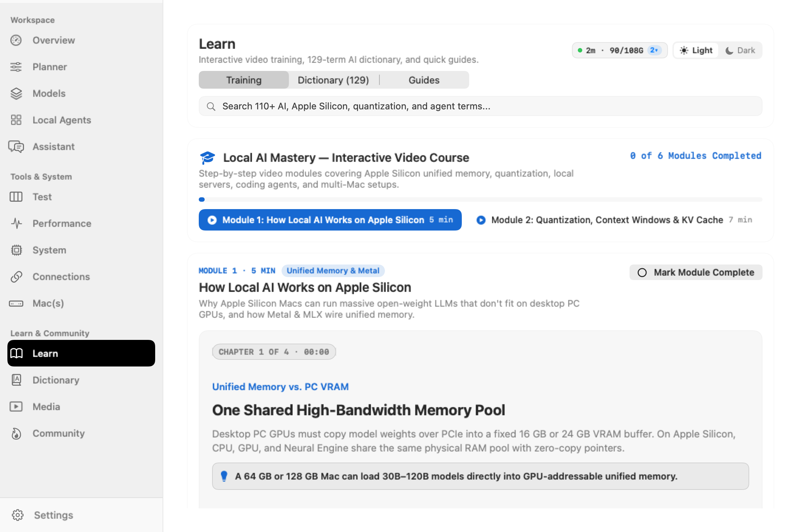798x532 pixels.
Task: Open Mac(s) hardware icon in sidebar
Action: click(16, 303)
